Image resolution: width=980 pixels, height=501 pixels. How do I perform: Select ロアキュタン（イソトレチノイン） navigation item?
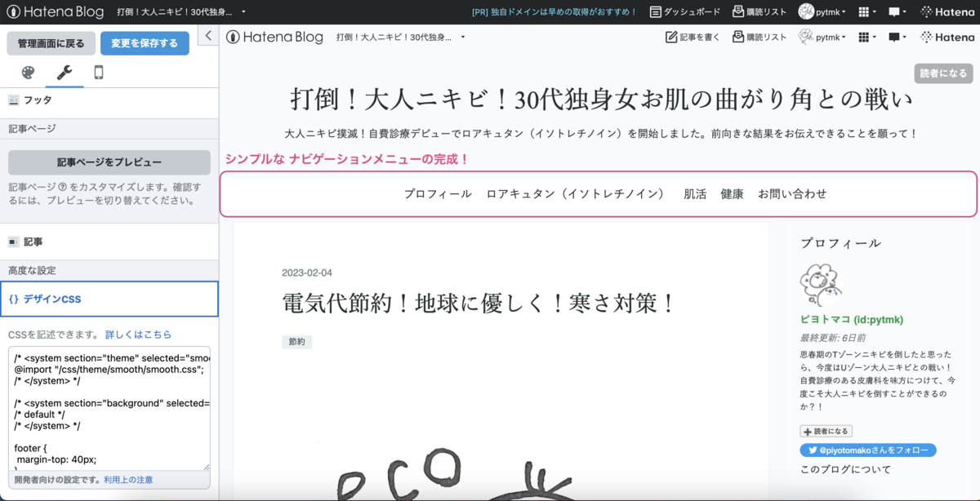(x=577, y=194)
